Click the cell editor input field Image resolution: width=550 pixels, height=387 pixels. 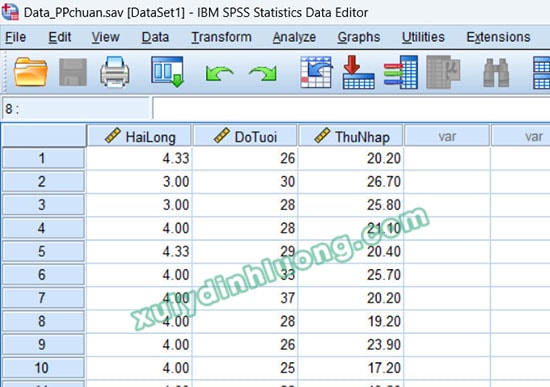click(x=351, y=109)
